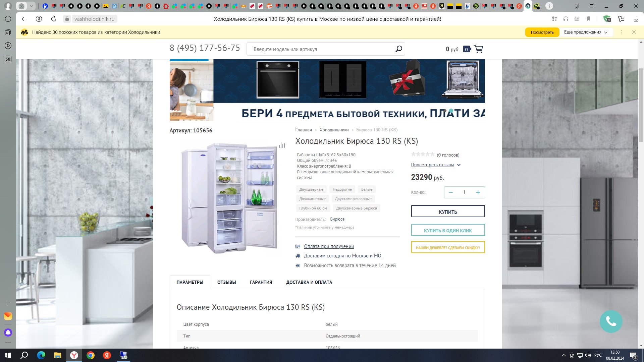Reload the page with refresh icon
This screenshot has height=362, width=644.
pos(54,19)
